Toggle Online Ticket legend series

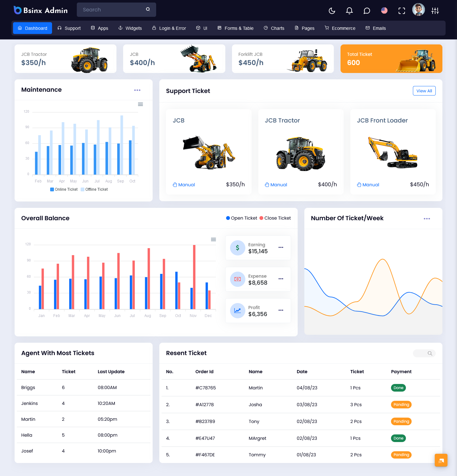tap(64, 189)
